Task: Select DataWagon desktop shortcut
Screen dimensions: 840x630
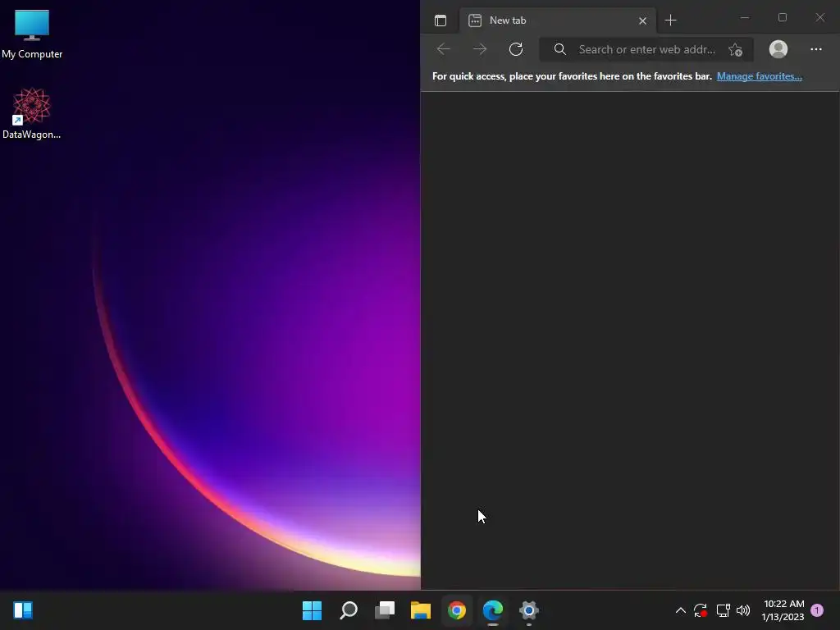Action: (32, 113)
